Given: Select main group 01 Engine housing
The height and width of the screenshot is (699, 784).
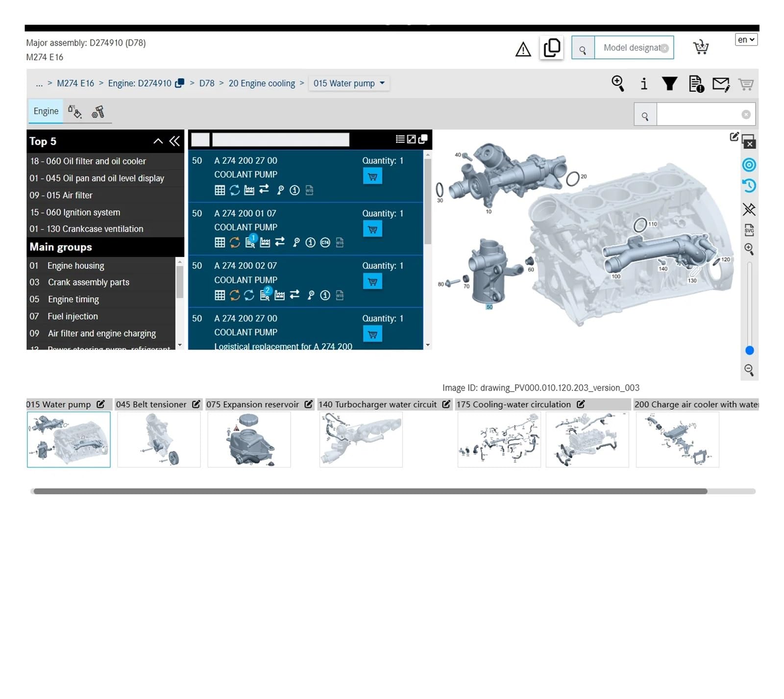Looking at the screenshot, I should point(101,266).
